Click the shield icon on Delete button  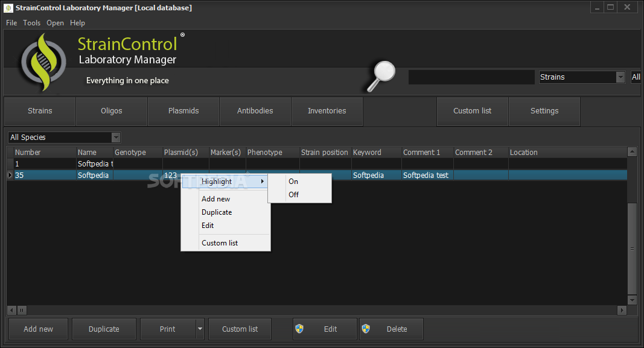(366, 329)
